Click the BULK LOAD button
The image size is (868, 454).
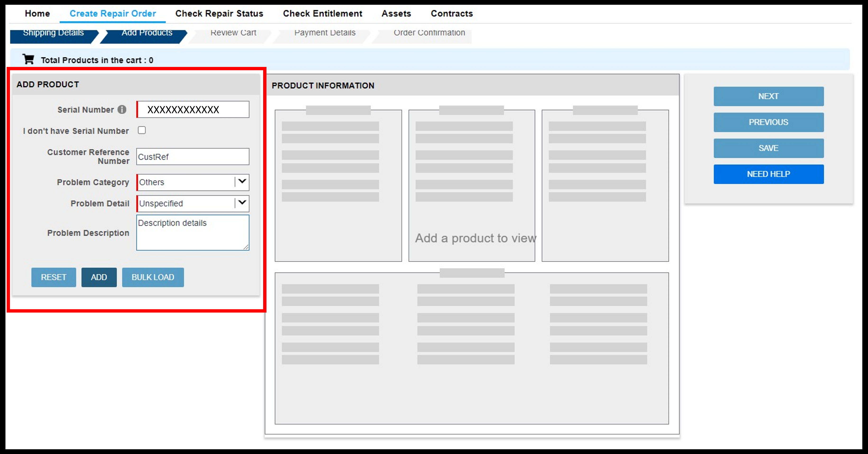[x=152, y=277]
